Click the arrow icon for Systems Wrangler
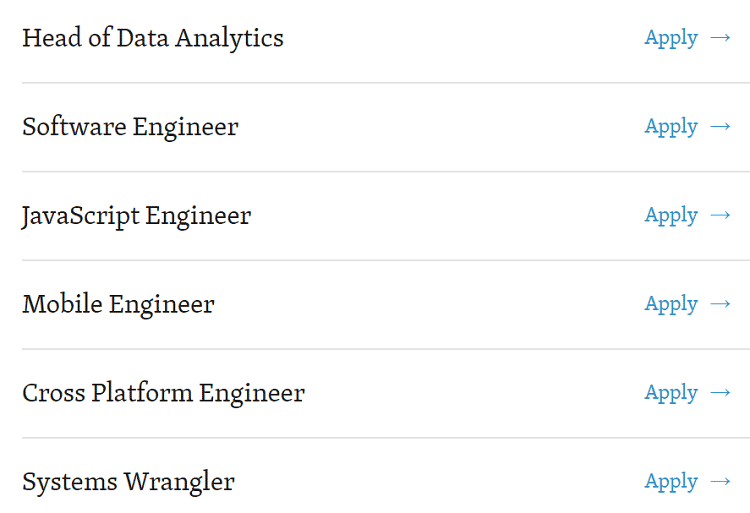750x513 pixels. click(720, 482)
